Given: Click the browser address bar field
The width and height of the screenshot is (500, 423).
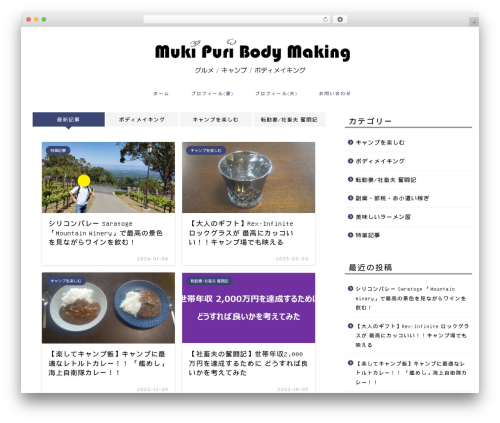Looking at the screenshot, I should (237, 19).
